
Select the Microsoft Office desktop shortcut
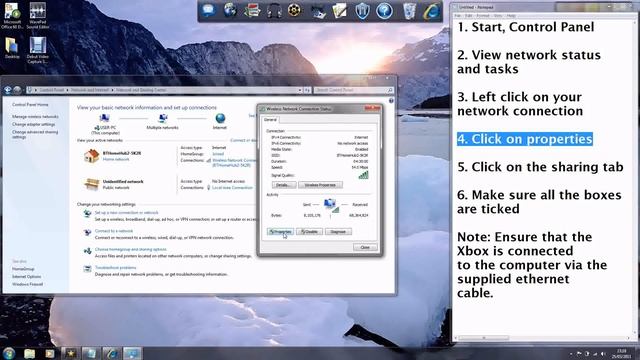(12, 16)
